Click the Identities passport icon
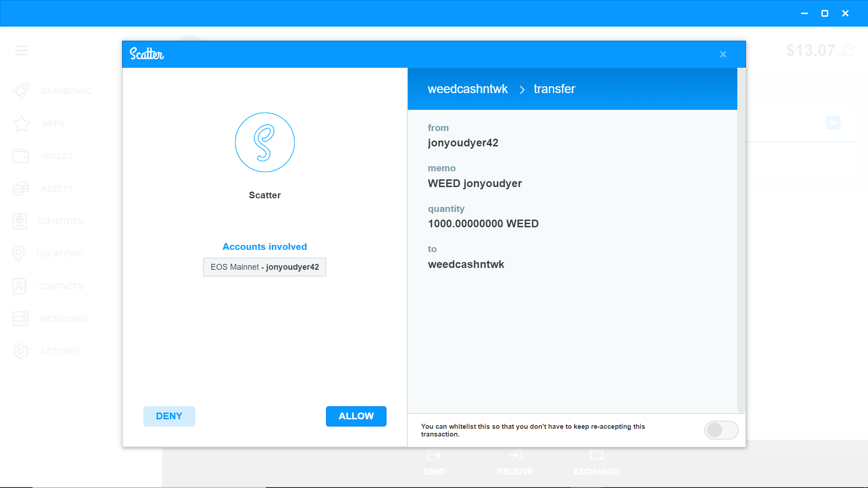The image size is (868, 488). 20,221
